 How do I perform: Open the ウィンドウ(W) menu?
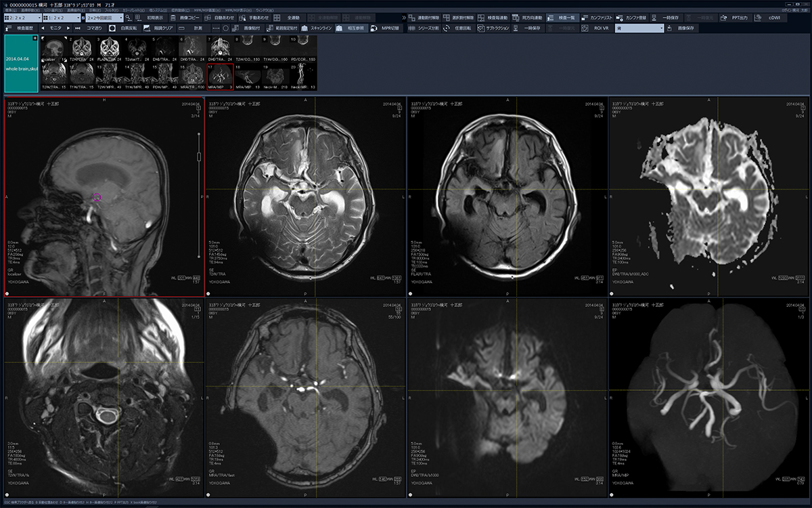coord(265,10)
